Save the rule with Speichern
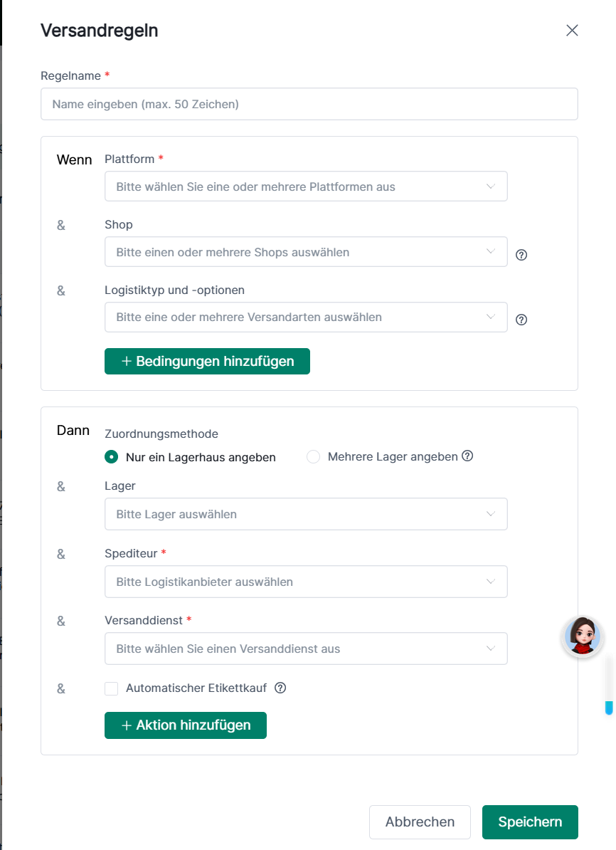616x850 pixels. click(x=530, y=822)
